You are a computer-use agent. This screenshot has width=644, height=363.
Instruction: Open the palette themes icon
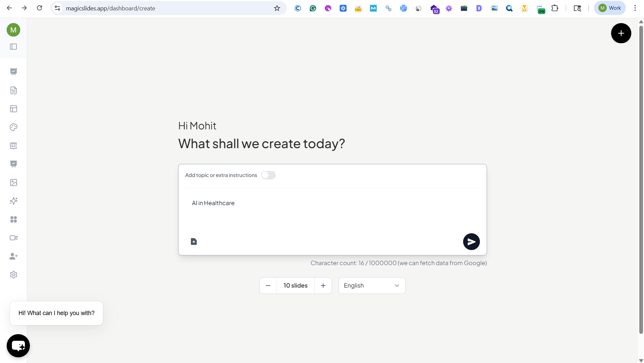[13, 127]
